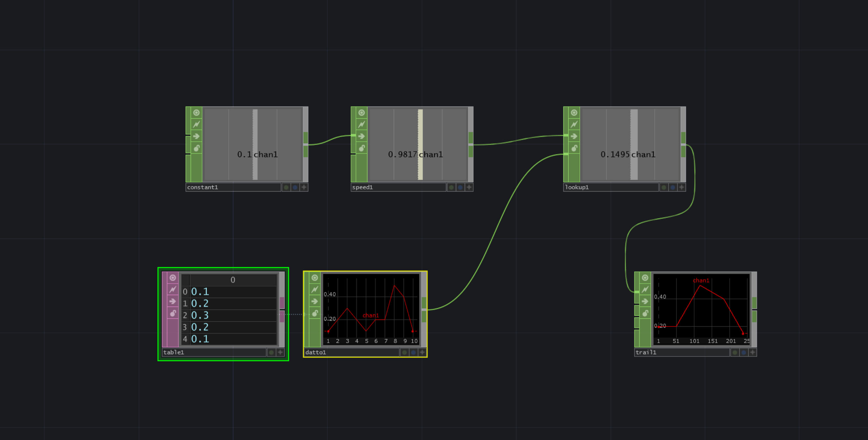Toggle plus flag on constant1
Viewport: 868px width, 440px height.
point(304,187)
